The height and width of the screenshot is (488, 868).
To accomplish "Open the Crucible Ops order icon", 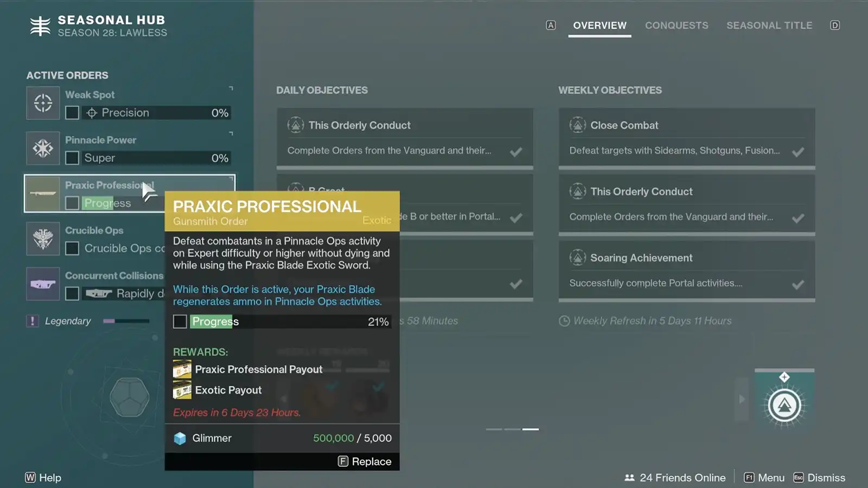I will tap(43, 239).
